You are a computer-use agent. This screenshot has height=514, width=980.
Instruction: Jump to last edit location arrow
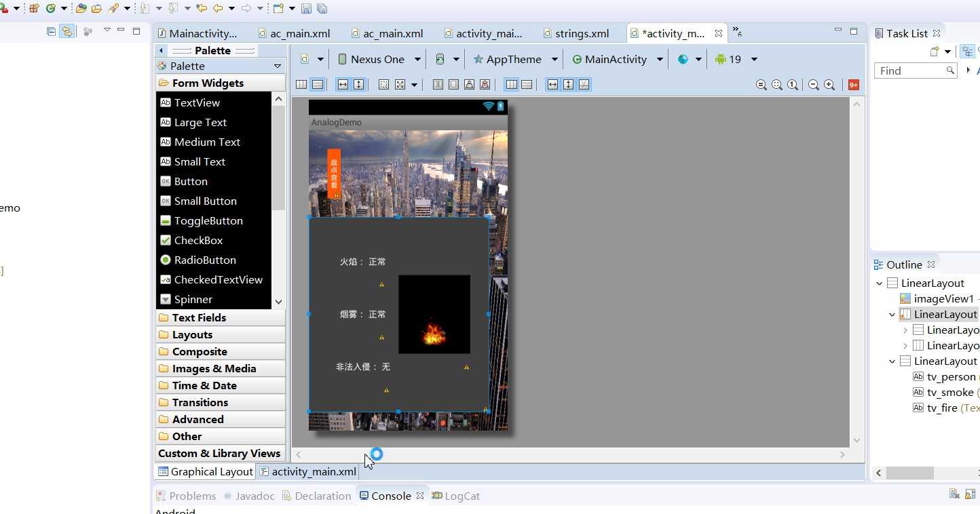[202, 9]
